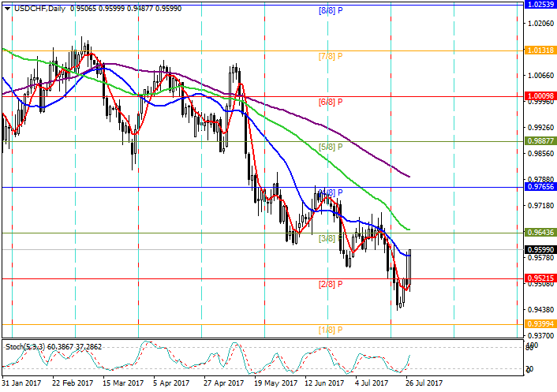Image resolution: width=557 pixels, height=392 pixels.
Task: Click the 0.93994 orange price label
Action: (x=540, y=324)
